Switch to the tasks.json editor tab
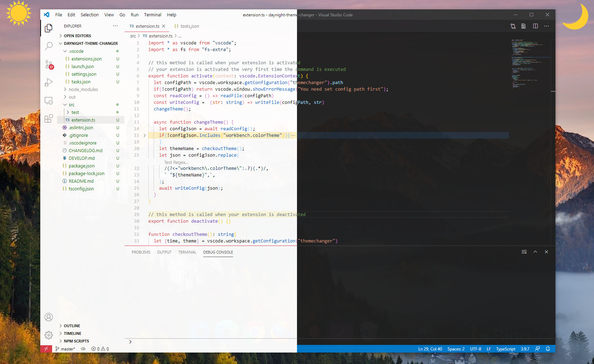This screenshot has width=594, height=364. click(187, 26)
